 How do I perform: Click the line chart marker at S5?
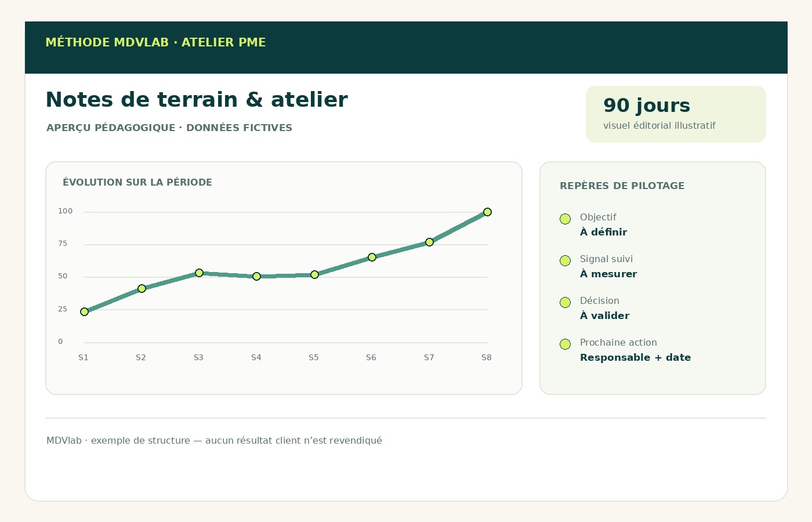point(314,274)
